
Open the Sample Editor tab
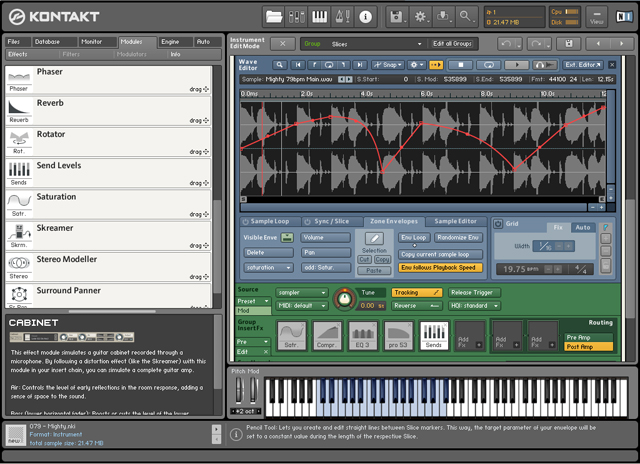pos(455,220)
